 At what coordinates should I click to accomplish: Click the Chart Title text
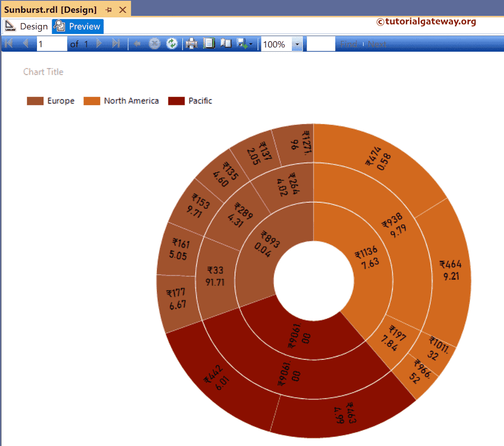coord(43,71)
